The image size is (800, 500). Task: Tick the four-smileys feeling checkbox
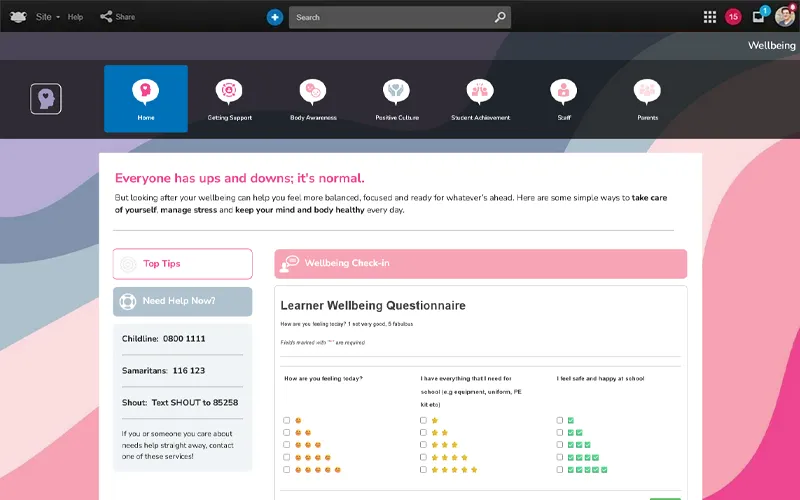[287, 457]
